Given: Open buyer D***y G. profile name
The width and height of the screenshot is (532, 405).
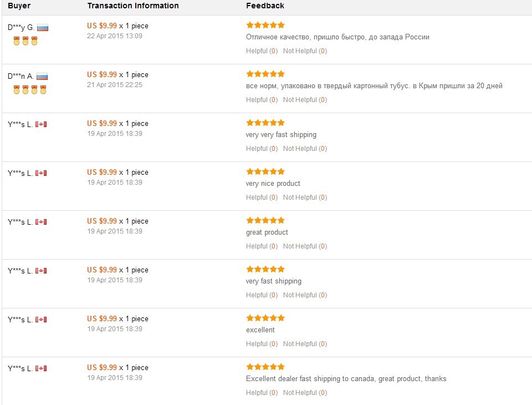Looking at the screenshot, I should (21, 28).
